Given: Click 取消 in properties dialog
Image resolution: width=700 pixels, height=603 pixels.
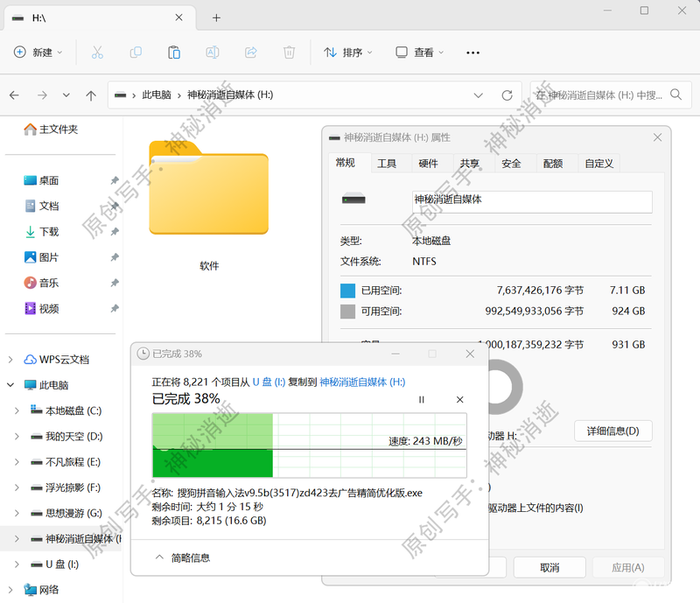Looking at the screenshot, I should tap(549, 568).
